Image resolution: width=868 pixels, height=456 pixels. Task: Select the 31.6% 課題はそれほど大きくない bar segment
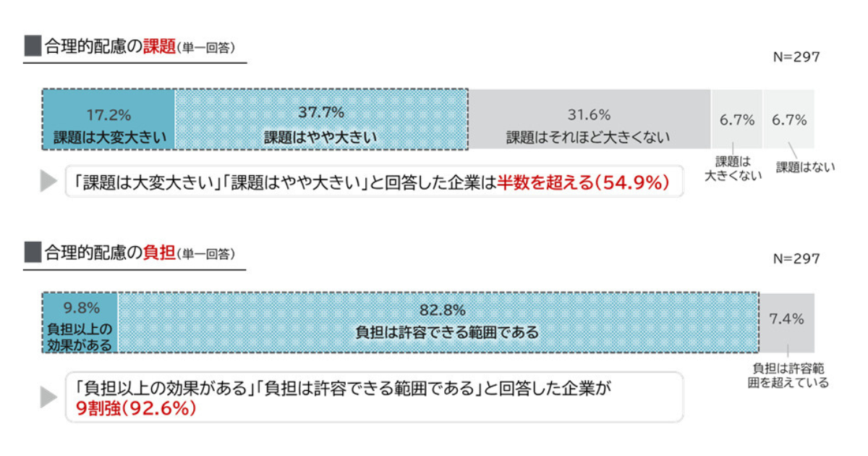pos(589,119)
